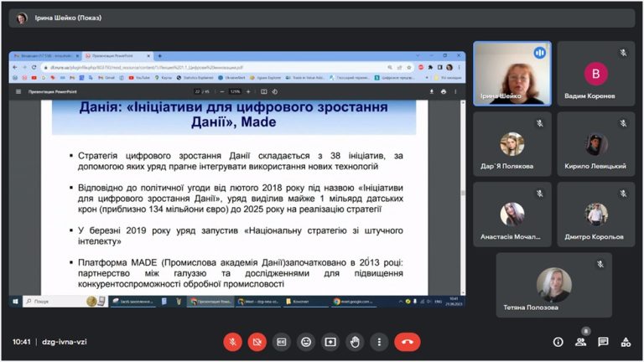Open Statistics Explained bookmark
The image size is (644, 362).
coord(195,78)
